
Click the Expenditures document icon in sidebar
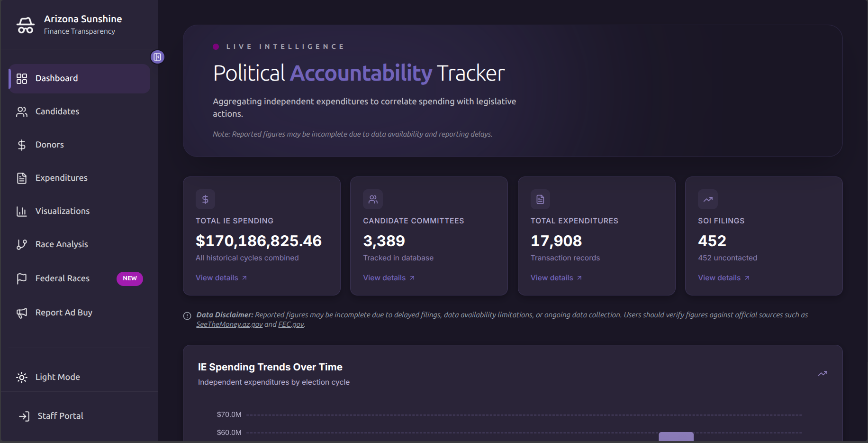tap(22, 178)
